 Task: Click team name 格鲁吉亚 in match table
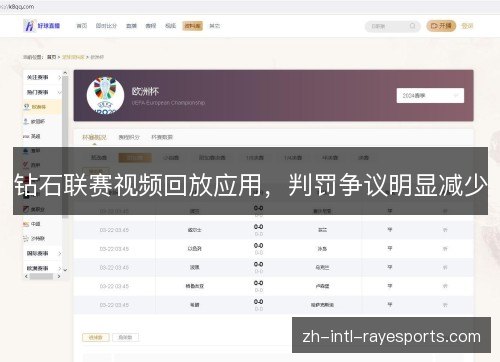[x=195, y=286]
